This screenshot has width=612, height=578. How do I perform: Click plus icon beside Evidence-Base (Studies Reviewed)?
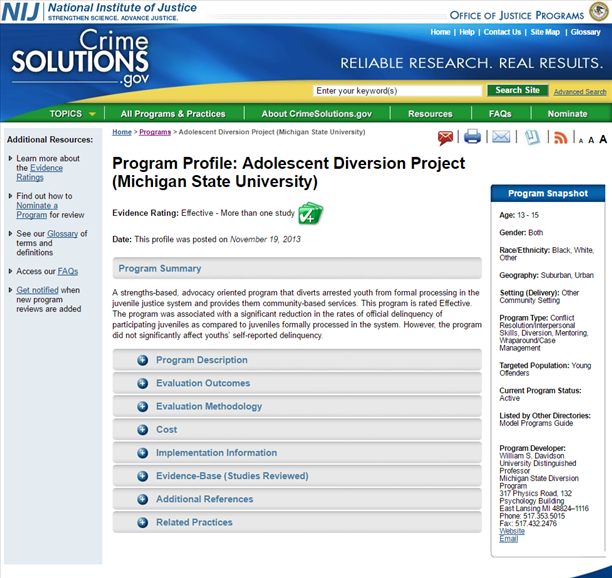[x=142, y=476]
